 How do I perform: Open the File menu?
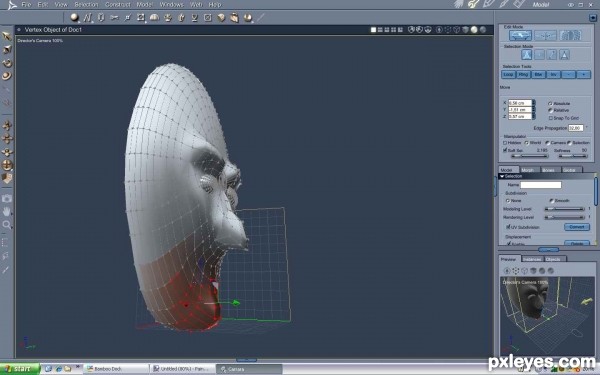(26, 5)
